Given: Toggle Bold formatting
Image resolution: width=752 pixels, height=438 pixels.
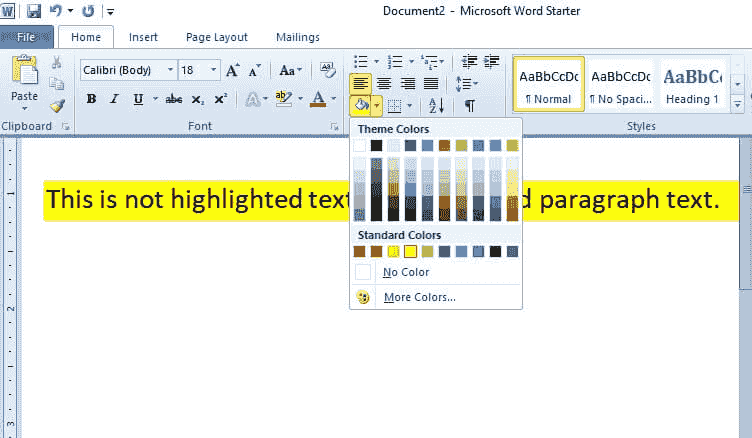Looking at the screenshot, I should [x=91, y=99].
